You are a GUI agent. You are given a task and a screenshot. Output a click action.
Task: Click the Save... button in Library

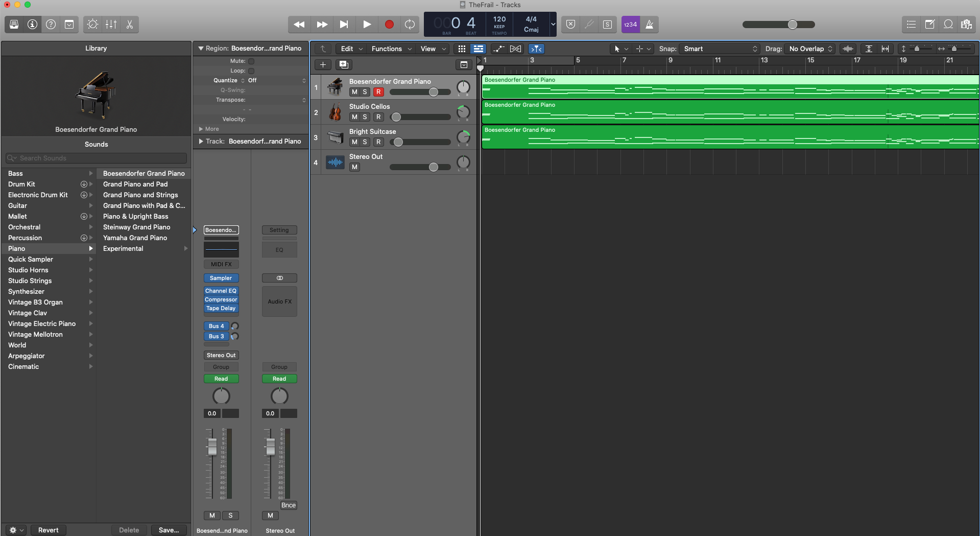click(x=169, y=530)
